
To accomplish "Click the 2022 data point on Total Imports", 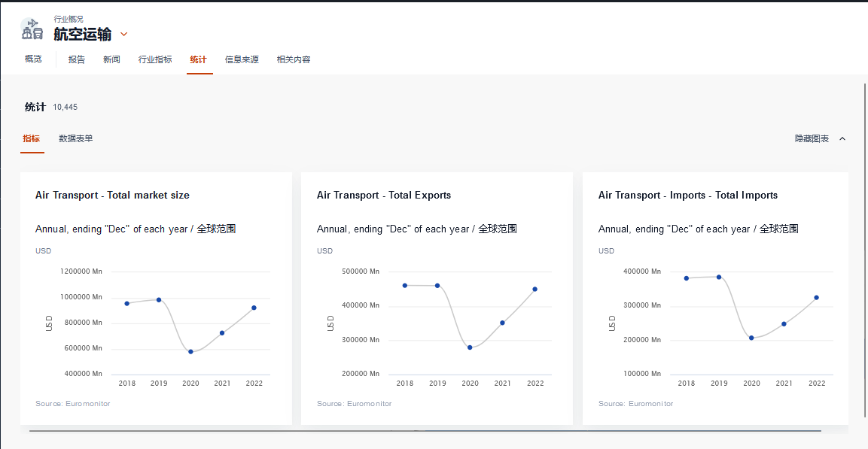I will tap(816, 298).
